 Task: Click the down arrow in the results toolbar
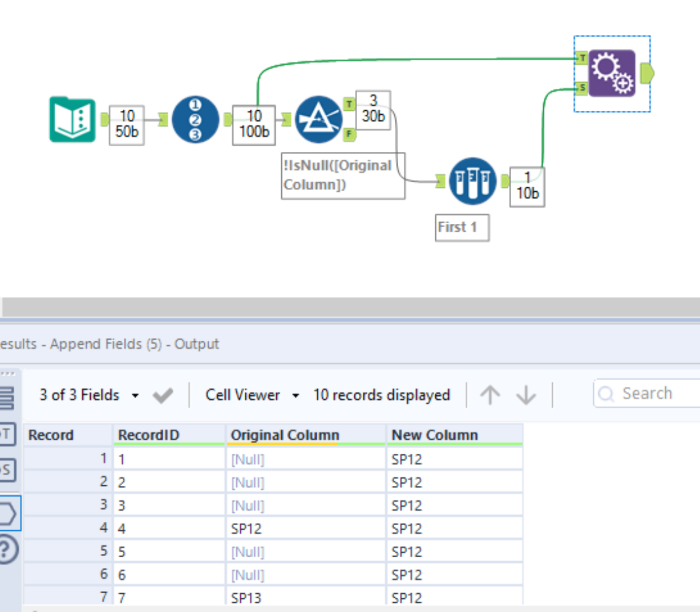pyautogui.click(x=525, y=394)
